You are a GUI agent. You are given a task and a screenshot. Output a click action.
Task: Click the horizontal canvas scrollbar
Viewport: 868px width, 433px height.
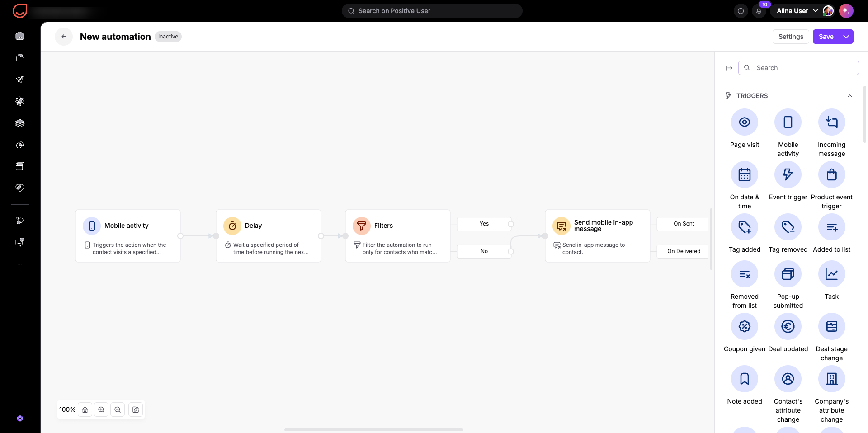tap(374, 430)
